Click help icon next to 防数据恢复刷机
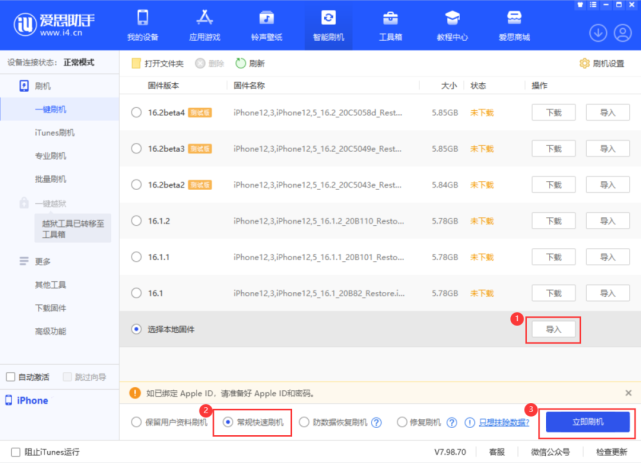This screenshot has width=641, height=463. [377, 422]
